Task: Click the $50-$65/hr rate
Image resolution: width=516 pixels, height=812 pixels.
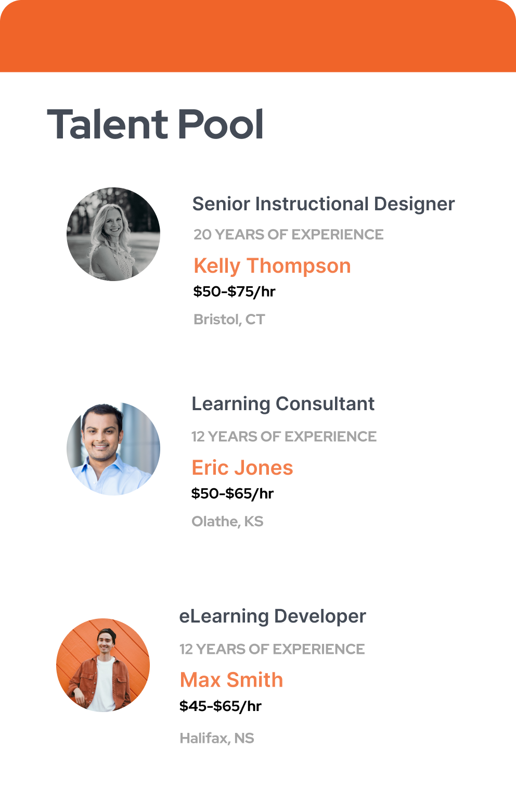Action: (x=233, y=493)
